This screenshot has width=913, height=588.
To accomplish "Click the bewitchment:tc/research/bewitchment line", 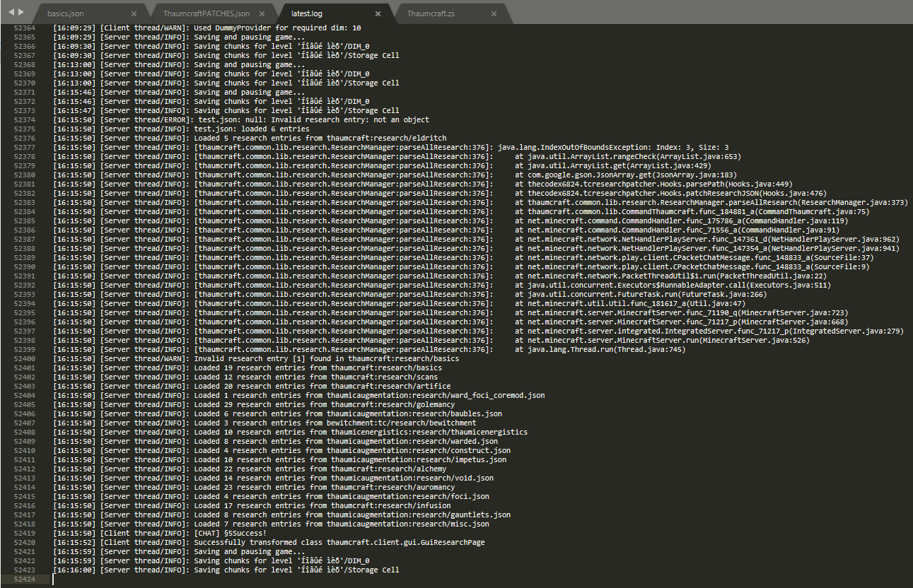I will (264, 423).
